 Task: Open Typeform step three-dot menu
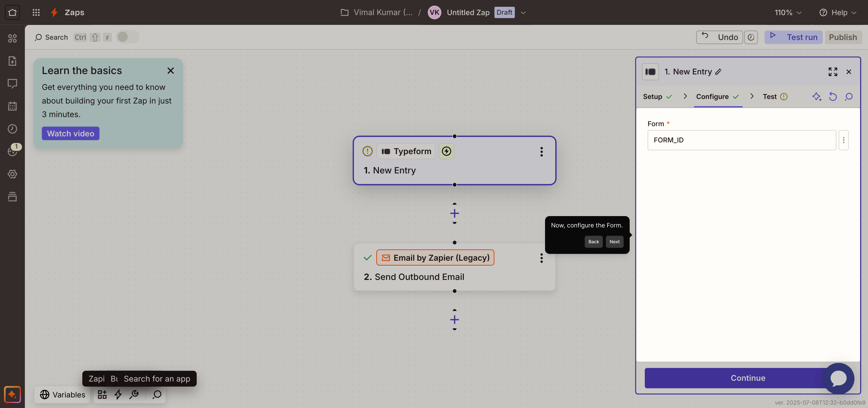542,152
